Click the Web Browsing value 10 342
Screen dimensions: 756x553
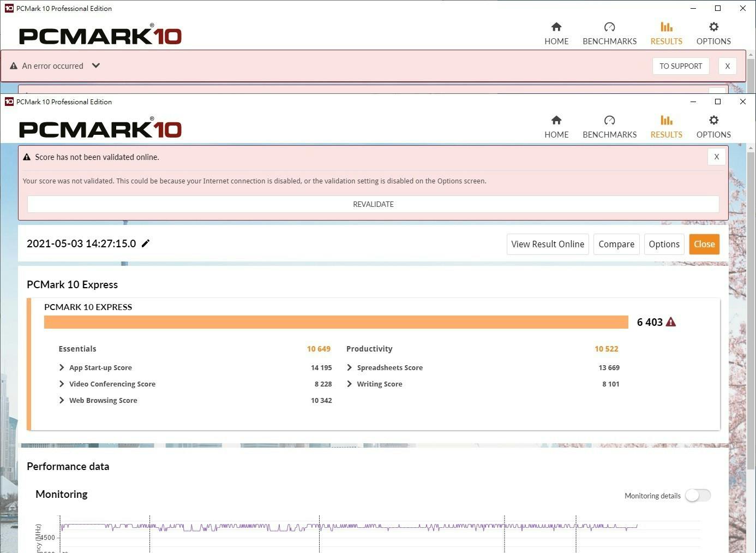[321, 400]
